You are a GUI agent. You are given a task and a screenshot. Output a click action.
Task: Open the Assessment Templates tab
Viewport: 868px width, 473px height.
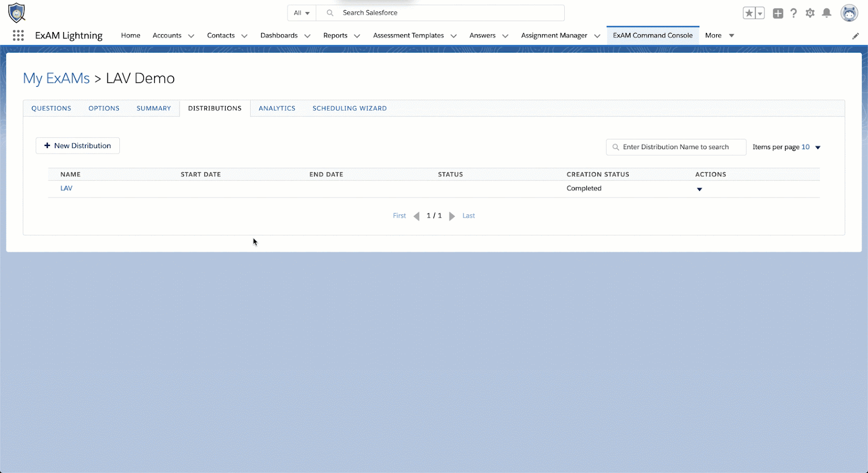tap(409, 35)
